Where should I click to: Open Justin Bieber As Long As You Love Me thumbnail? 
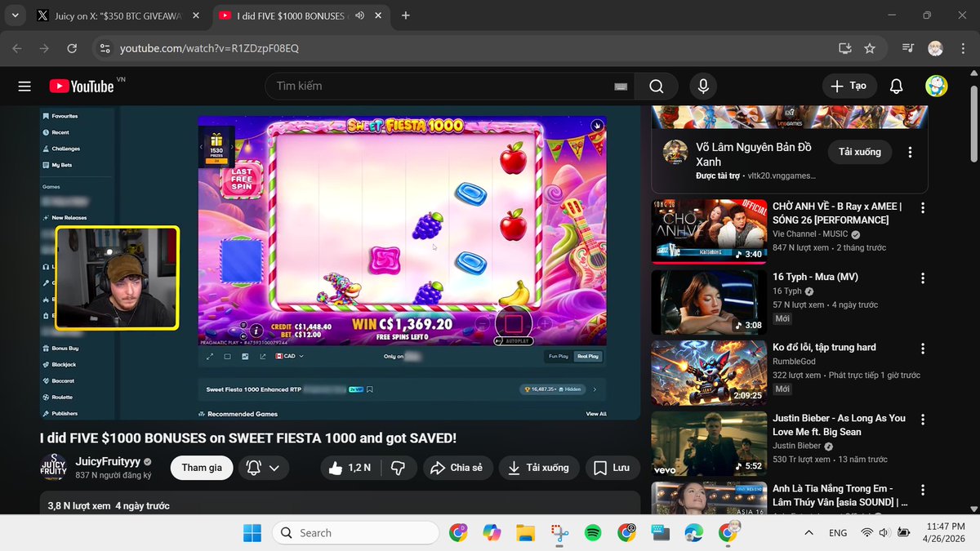coord(709,443)
